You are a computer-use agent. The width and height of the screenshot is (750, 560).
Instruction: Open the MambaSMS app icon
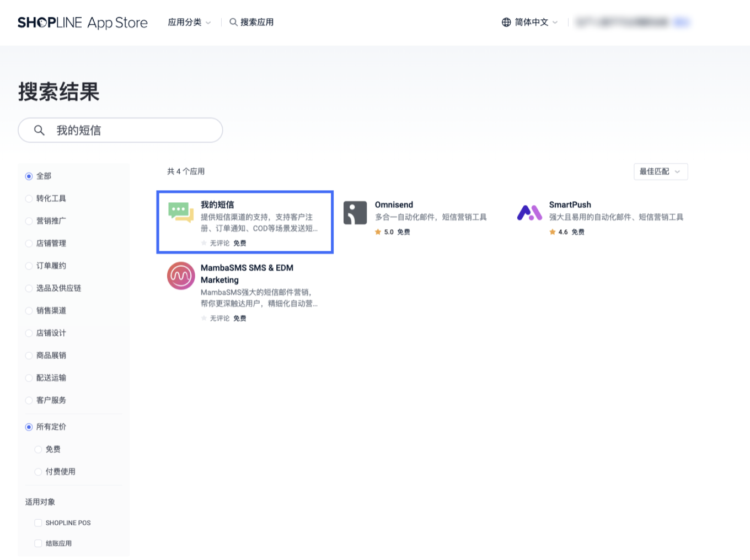[x=181, y=276]
